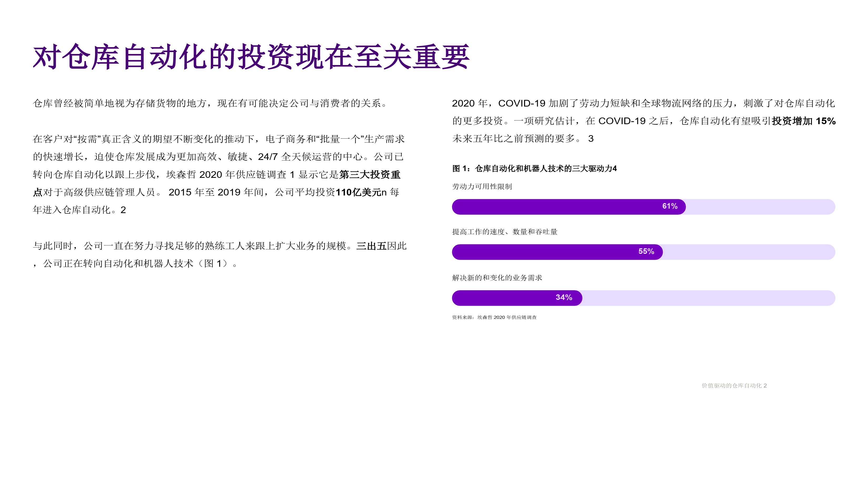Viewport: 868px width, 488px height.
Task: Click the 61% purple progress bar
Action: pyautogui.click(x=569, y=207)
